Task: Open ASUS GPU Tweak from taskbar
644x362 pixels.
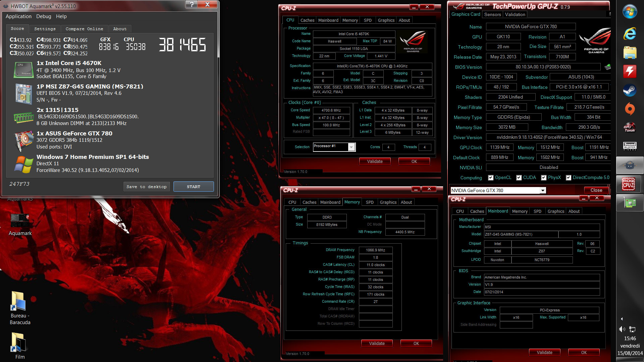Action: point(630,128)
